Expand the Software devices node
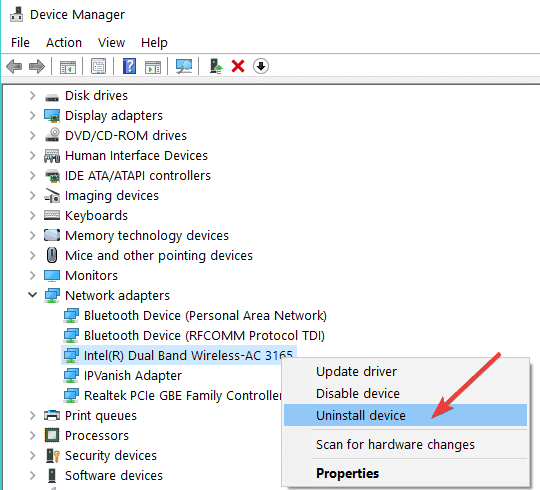The image size is (540, 490). pyautogui.click(x=33, y=476)
